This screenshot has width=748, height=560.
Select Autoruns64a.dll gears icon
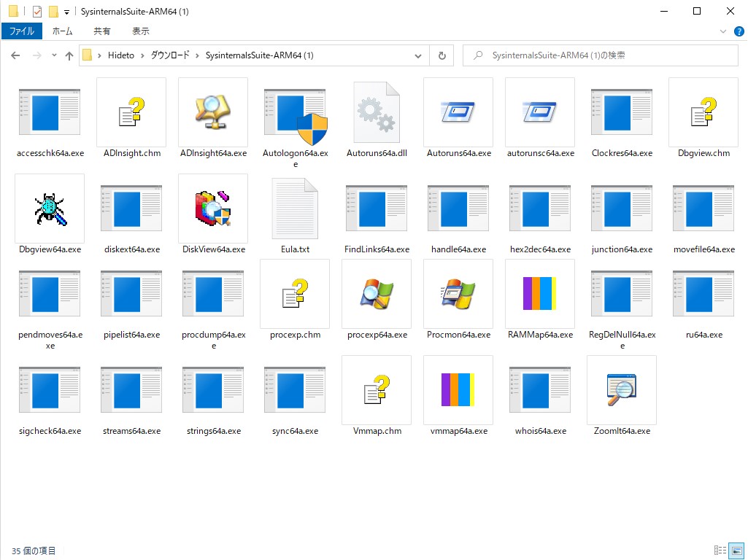click(376, 112)
